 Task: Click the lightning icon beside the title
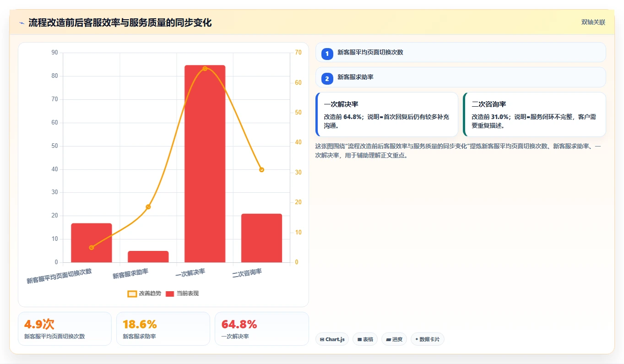click(22, 23)
